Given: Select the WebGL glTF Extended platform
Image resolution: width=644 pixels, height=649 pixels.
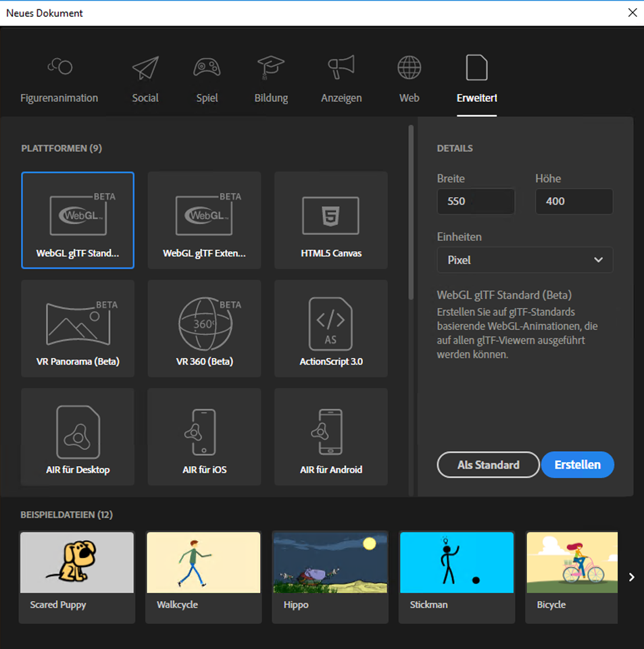Looking at the screenshot, I should point(203,220).
